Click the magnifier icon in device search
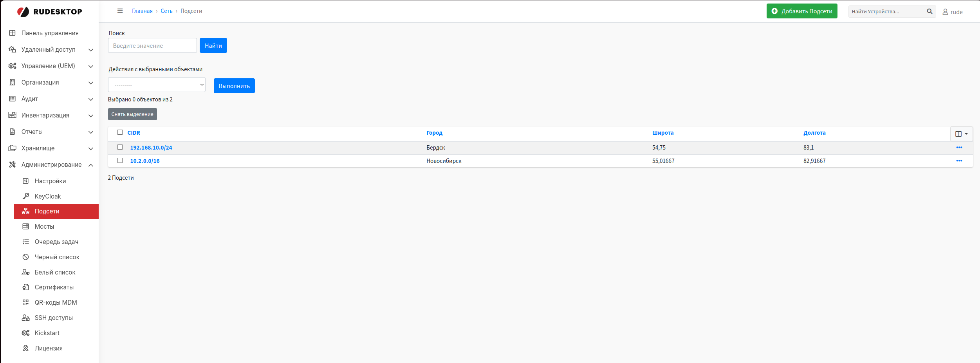 coord(929,11)
